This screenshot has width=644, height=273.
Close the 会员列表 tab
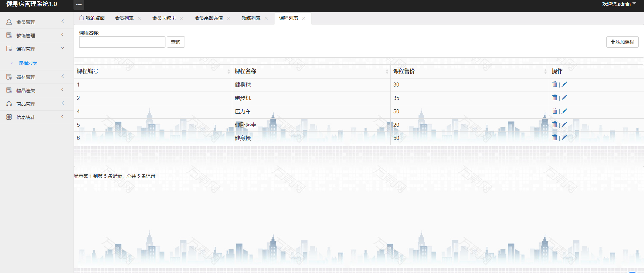click(139, 18)
